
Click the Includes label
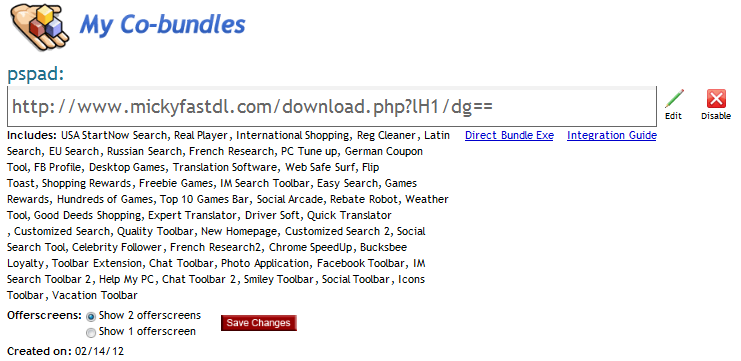click(32, 135)
